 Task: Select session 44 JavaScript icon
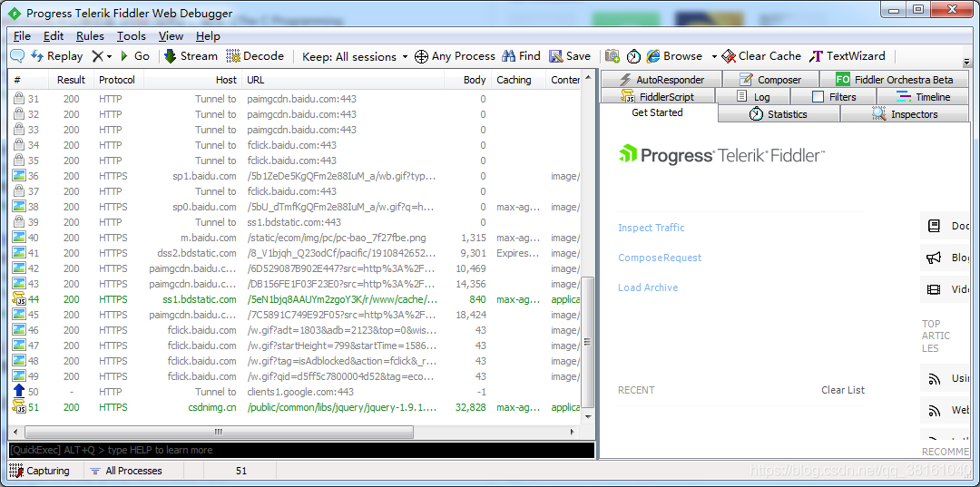[x=19, y=299]
